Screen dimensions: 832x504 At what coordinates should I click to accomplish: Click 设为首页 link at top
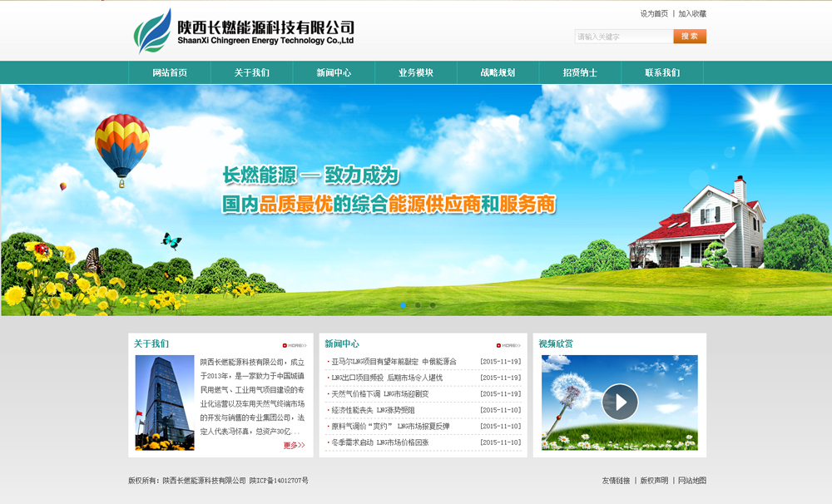point(654,14)
